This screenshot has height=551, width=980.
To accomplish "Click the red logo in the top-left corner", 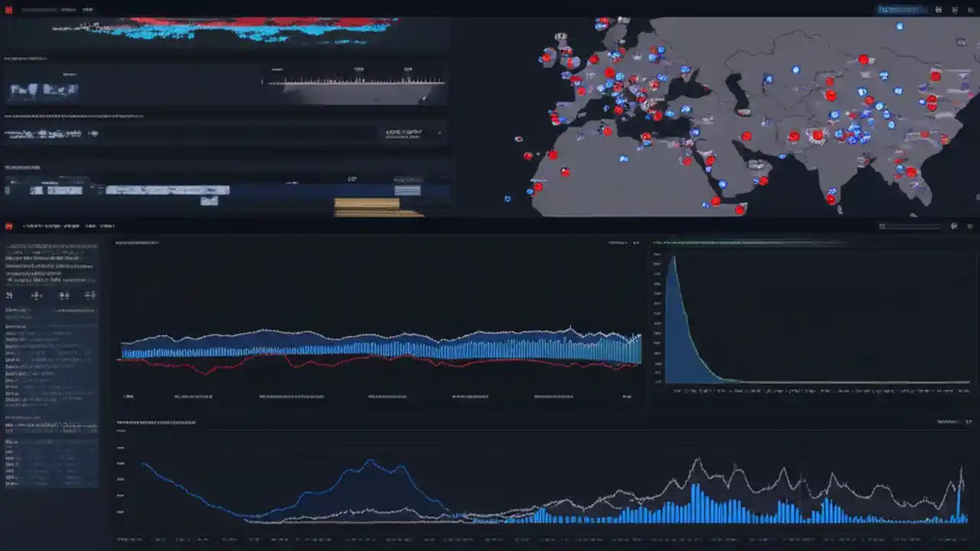I will point(8,9).
